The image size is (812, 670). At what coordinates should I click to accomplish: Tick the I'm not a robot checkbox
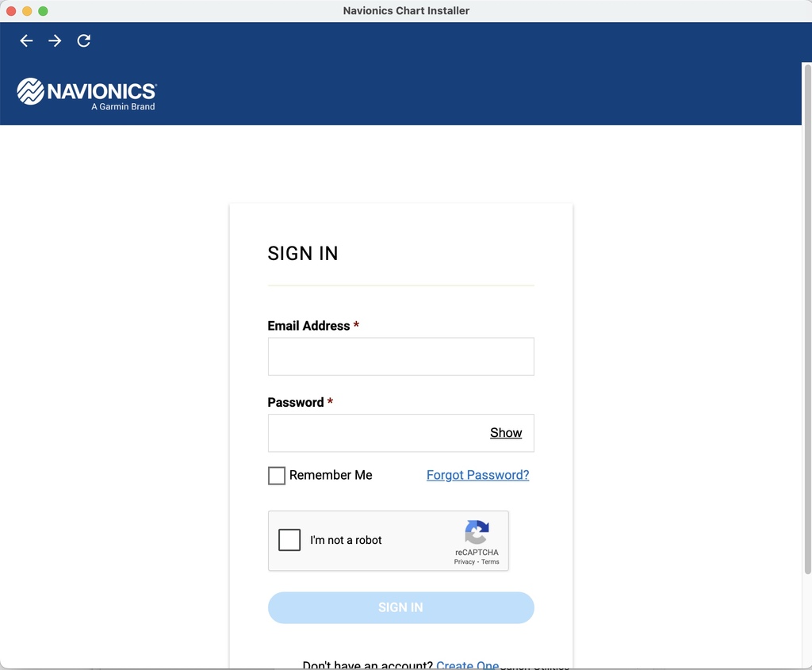click(289, 540)
